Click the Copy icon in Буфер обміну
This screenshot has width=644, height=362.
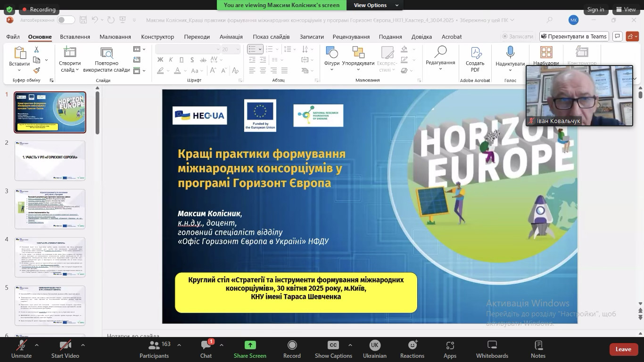click(x=36, y=60)
